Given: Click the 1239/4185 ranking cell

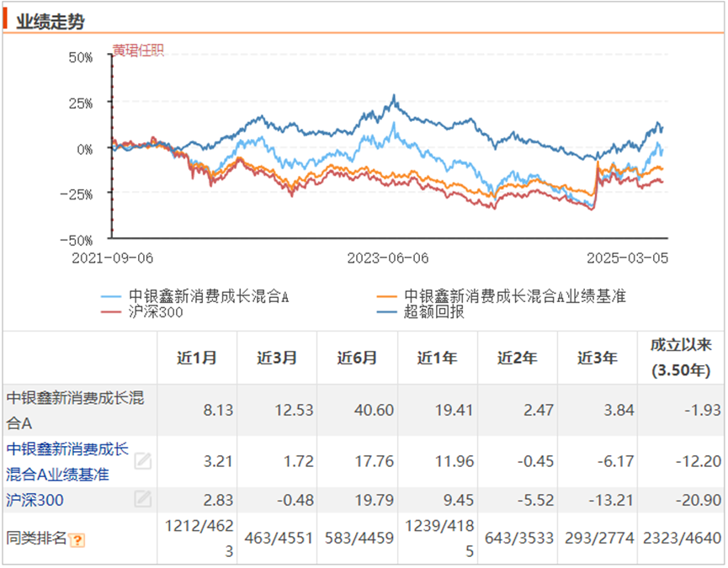Looking at the screenshot, I should click(439, 539).
